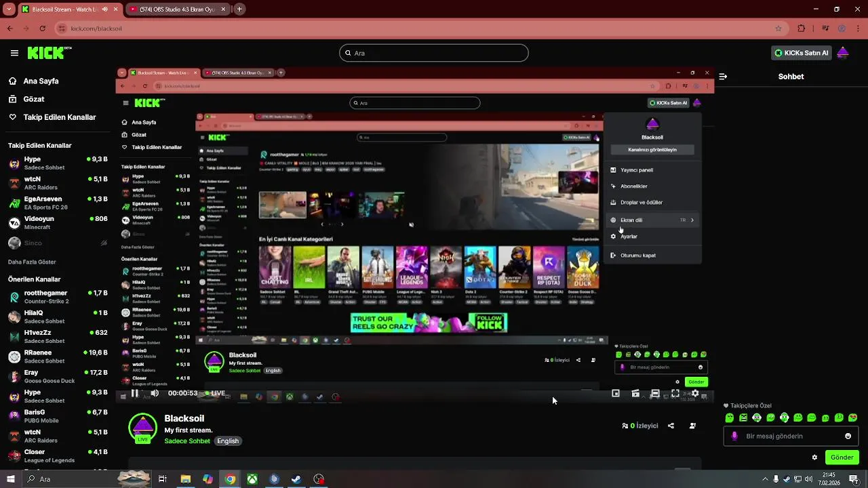
Task: Open Eray's Goose Goose Duck channel
Action: point(58,376)
